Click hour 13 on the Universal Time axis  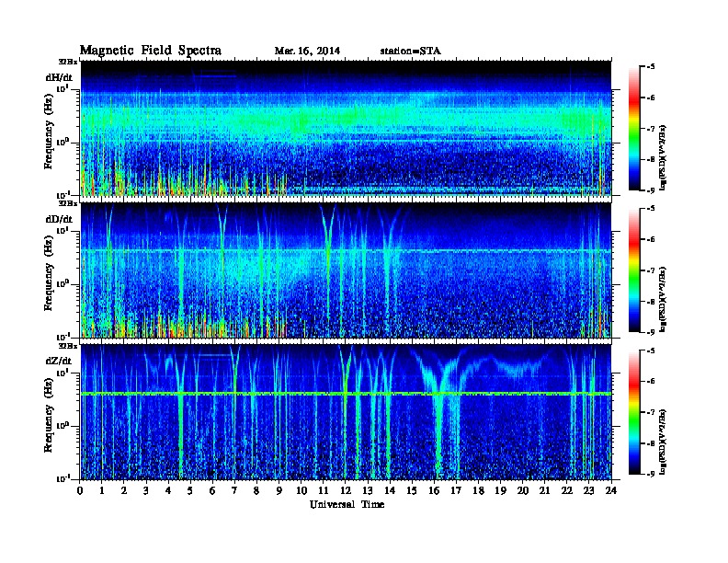pos(368,490)
